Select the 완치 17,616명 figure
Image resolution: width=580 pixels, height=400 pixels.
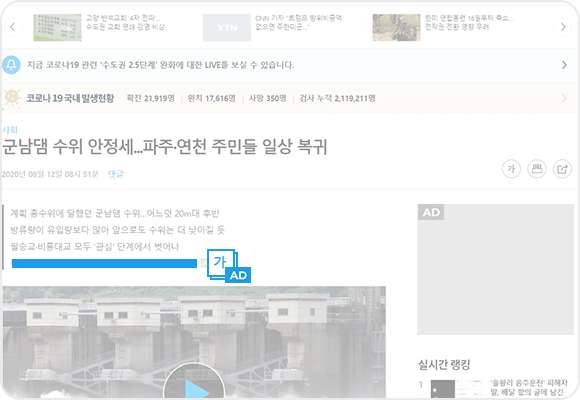[x=211, y=98]
